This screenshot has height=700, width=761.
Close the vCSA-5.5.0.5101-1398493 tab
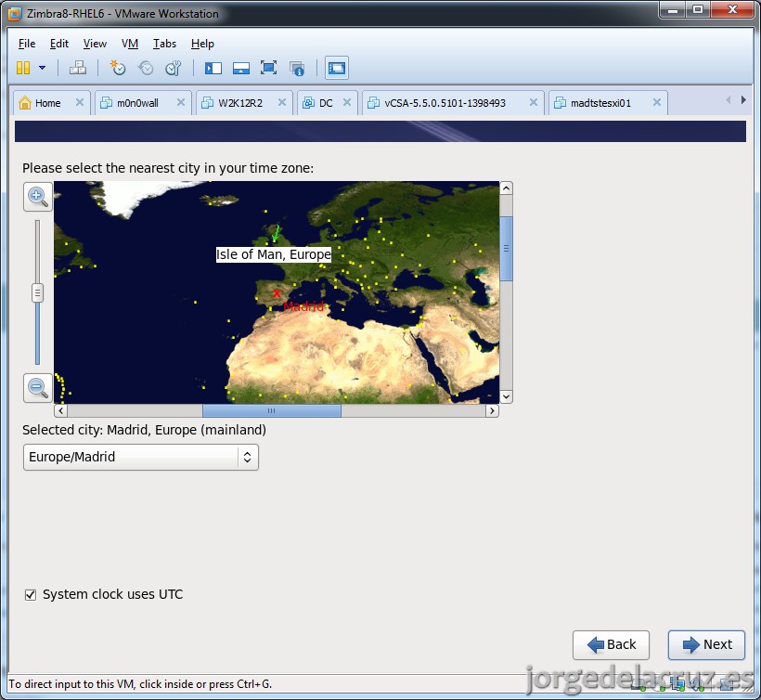[534, 102]
